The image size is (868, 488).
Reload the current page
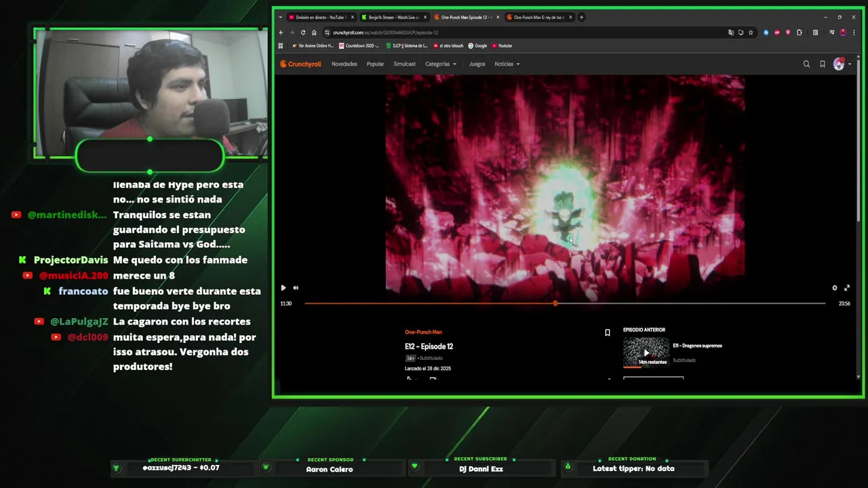point(303,33)
